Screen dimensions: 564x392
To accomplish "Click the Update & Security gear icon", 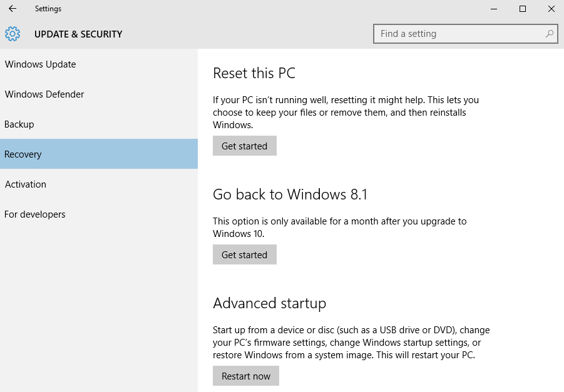I will click(13, 34).
